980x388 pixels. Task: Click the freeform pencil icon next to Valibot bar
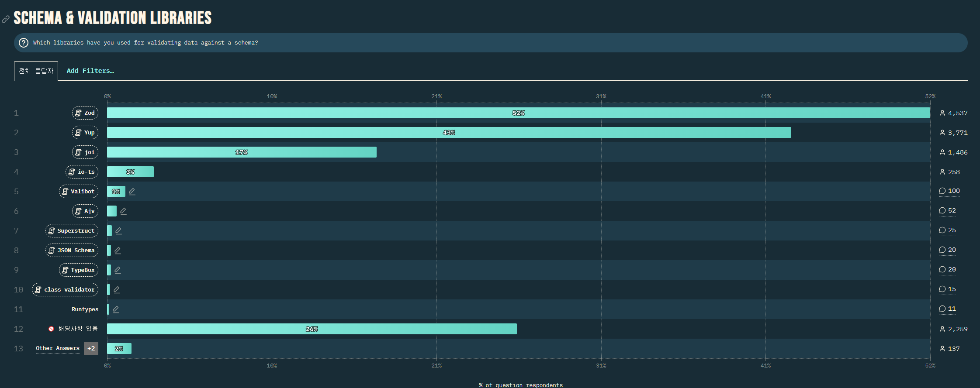pyautogui.click(x=132, y=192)
